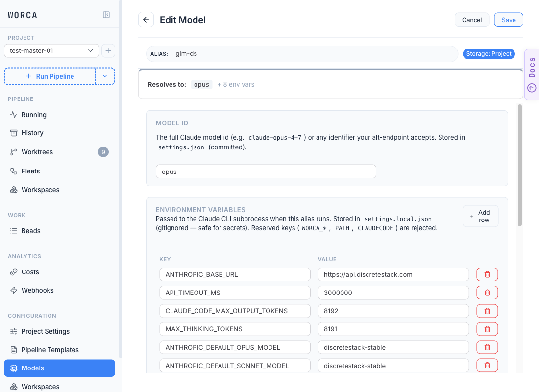Open the Docs side panel tab
The width and height of the screenshot is (539, 392).
click(532, 74)
